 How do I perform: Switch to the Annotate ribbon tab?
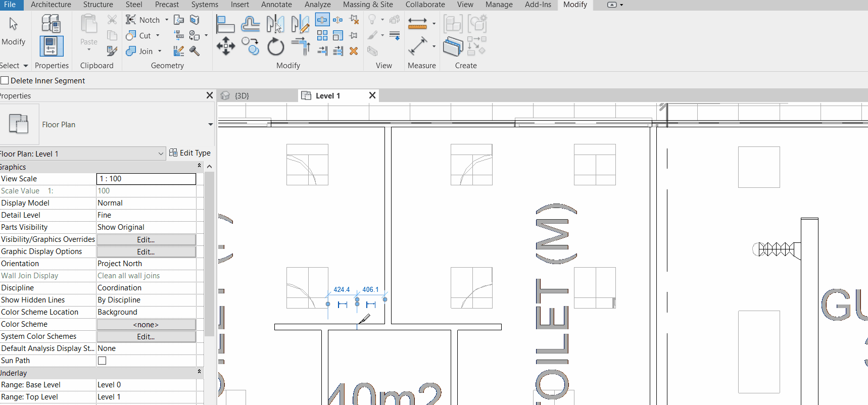276,5
